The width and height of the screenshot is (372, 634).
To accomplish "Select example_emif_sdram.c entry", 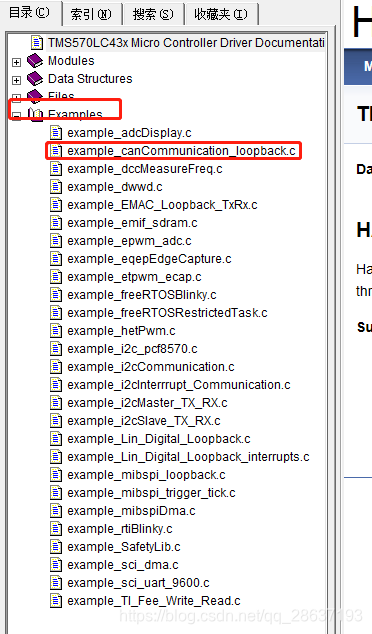I will [132, 223].
